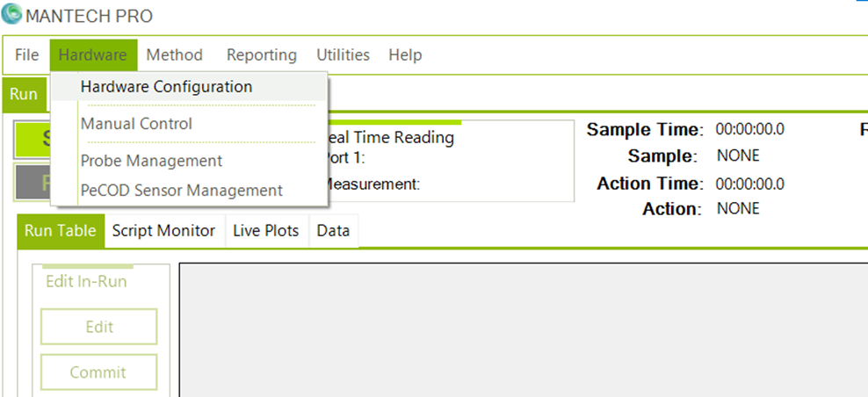Image resolution: width=868 pixels, height=397 pixels.
Task: Click the MANTECH PRO logo icon
Action: pyautogui.click(x=11, y=16)
